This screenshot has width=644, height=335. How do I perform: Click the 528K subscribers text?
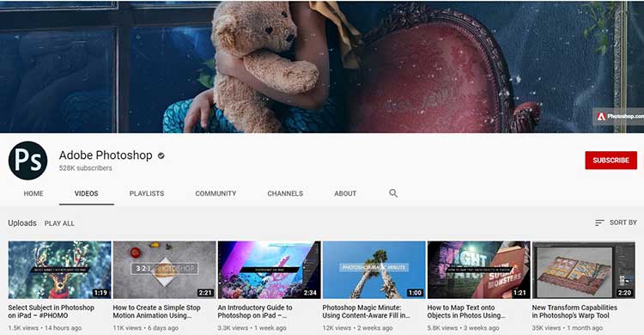85,168
